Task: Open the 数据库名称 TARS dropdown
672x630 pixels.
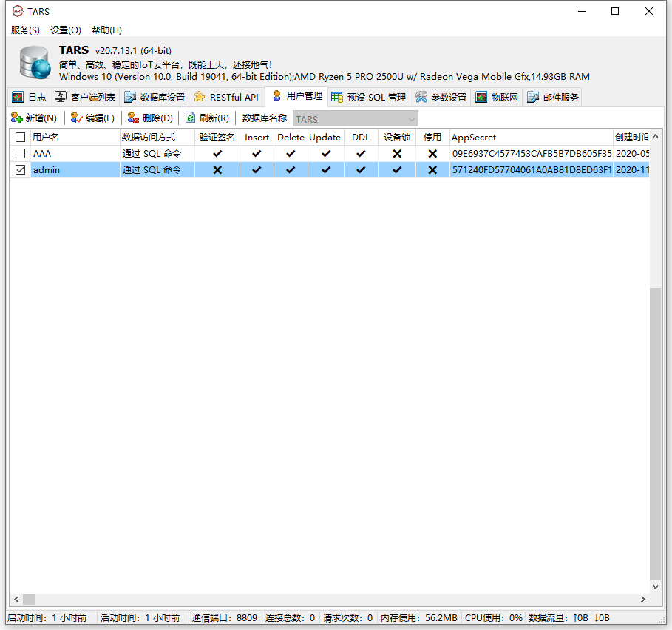Action: [x=356, y=119]
